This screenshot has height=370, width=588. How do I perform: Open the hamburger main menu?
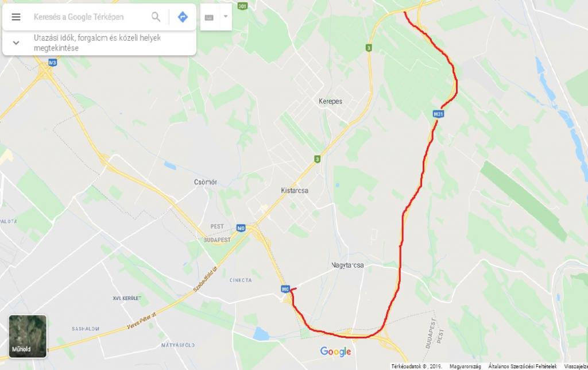16,17
